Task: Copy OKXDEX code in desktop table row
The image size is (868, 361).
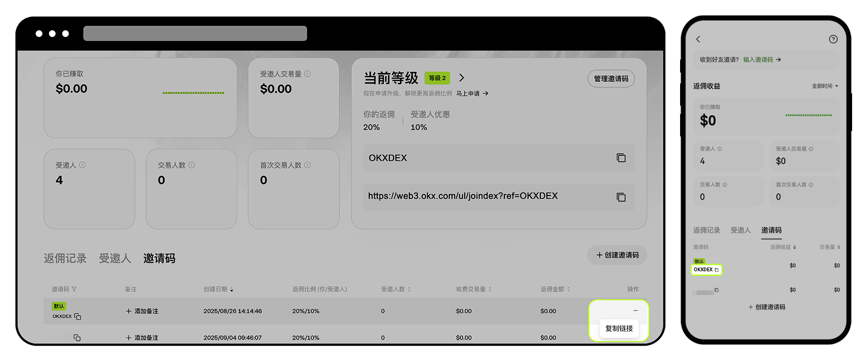Action: pyautogui.click(x=78, y=317)
